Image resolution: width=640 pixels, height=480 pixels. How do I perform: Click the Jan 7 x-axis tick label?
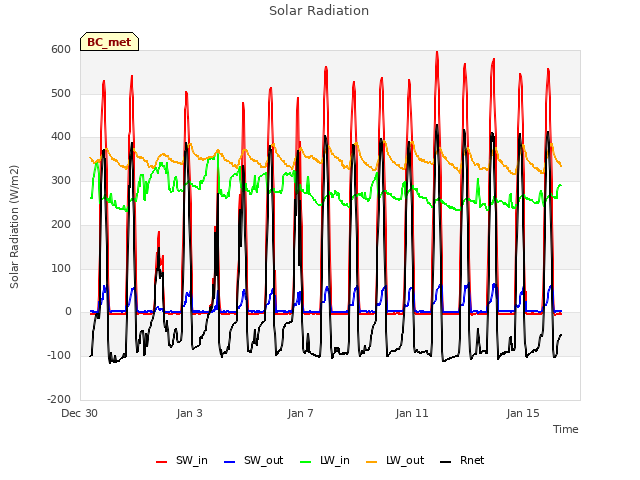[x=301, y=413]
